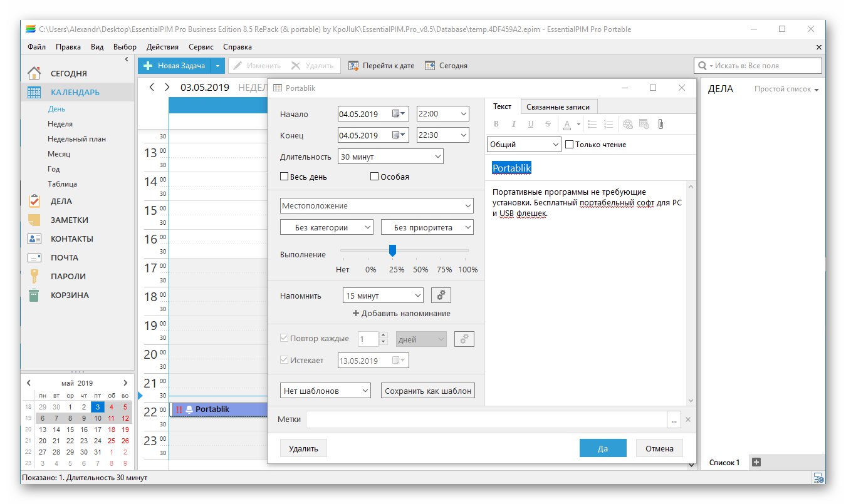846x504 pixels.
Task: Enable the Особая checkbox
Action: [x=375, y=177]
